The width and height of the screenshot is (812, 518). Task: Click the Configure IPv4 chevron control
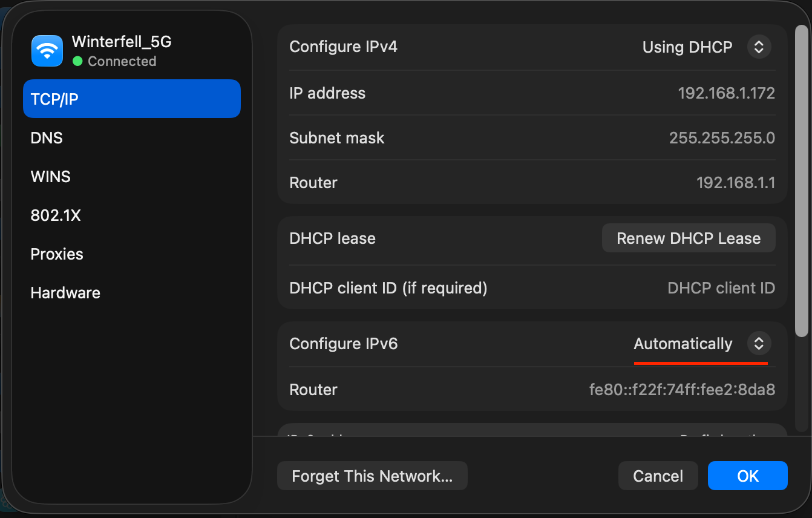coord(759,47)
